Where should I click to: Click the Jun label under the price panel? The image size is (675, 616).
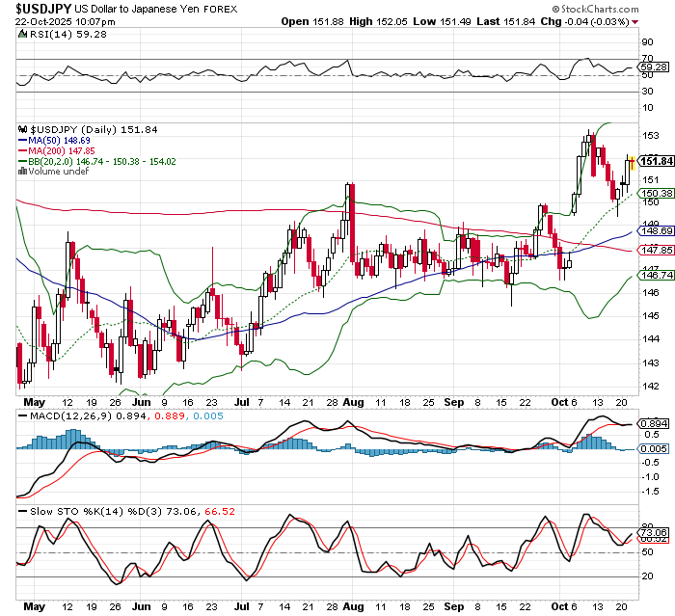coord(141,403)
